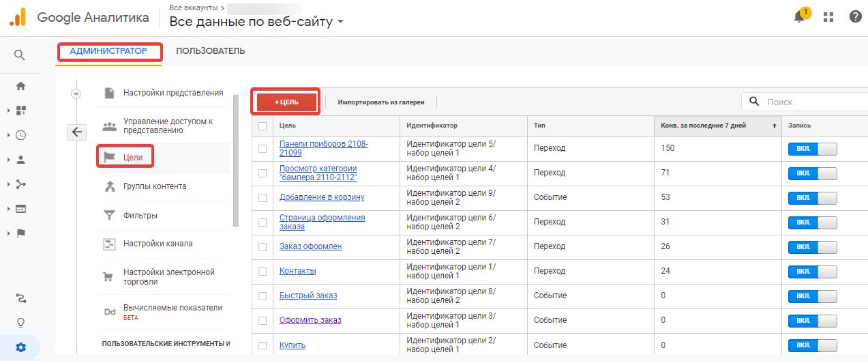Expand the Conversions section arrow

(x=8, y=233)
